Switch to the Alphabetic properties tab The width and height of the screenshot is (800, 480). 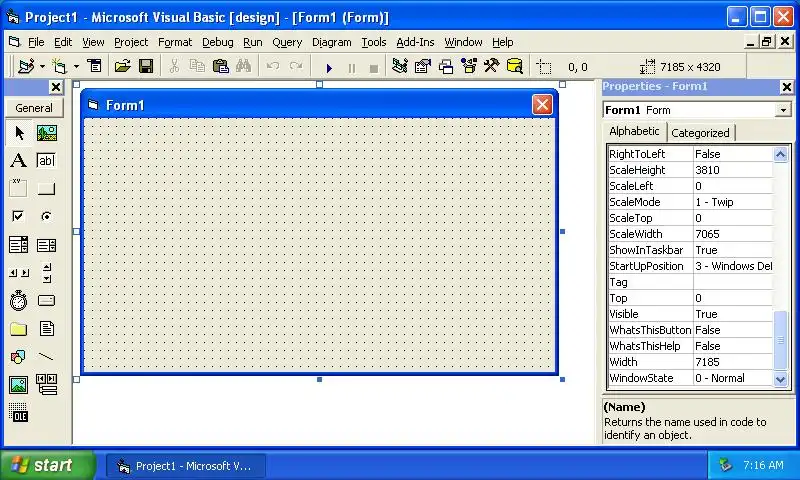click(x=634, y=131)
